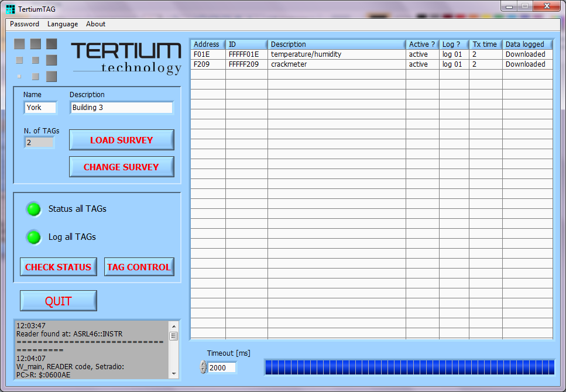Click log 01 in the F01E row

(454, 54)
